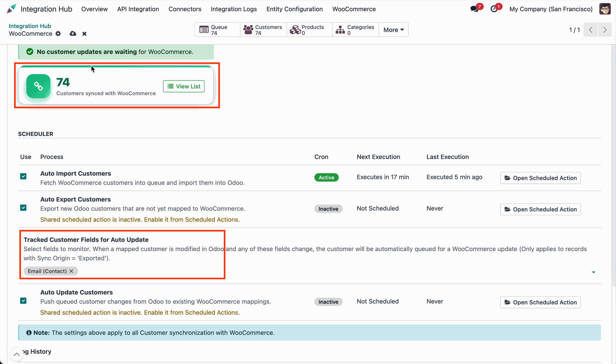Screen dimensions: 616x364
Task: Open Scheduled Action for Auto Export Customers
Action: pos(540,209)
